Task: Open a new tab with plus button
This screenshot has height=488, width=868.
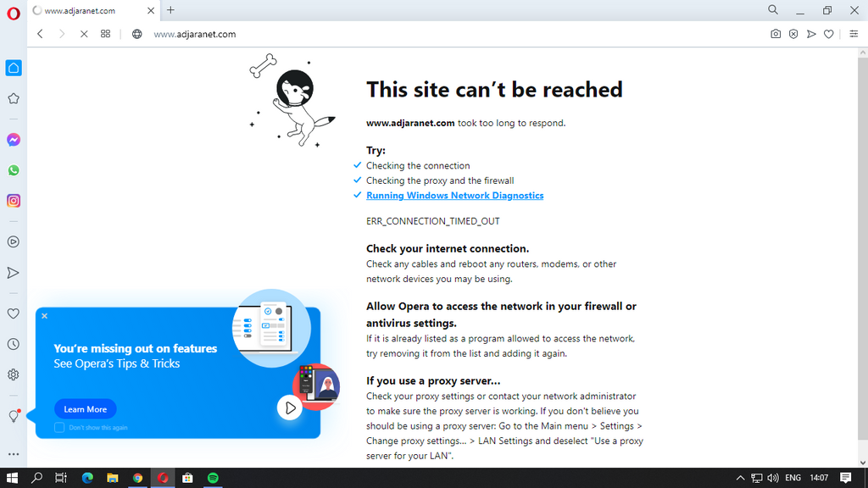Action: click(x=170, y=10)
